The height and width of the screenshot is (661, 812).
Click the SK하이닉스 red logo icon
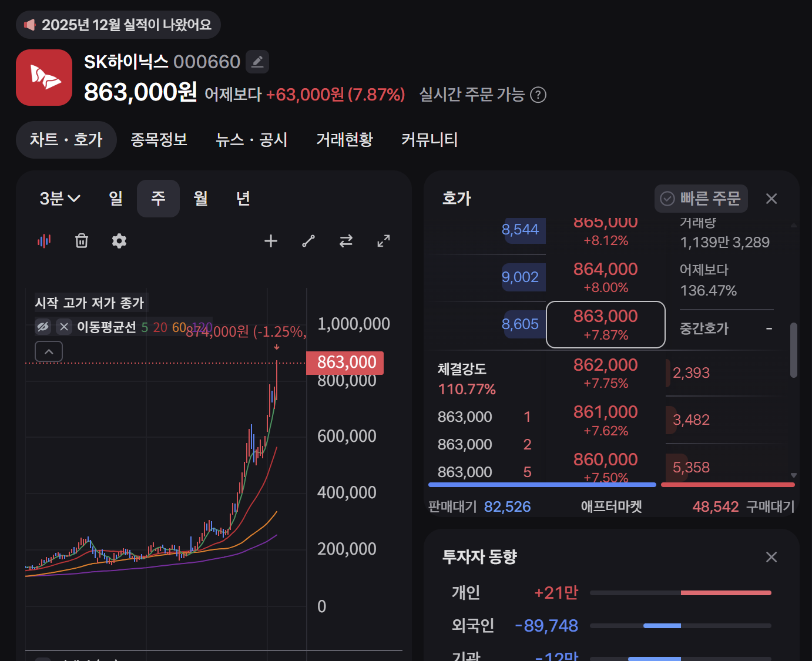[44, 78]
